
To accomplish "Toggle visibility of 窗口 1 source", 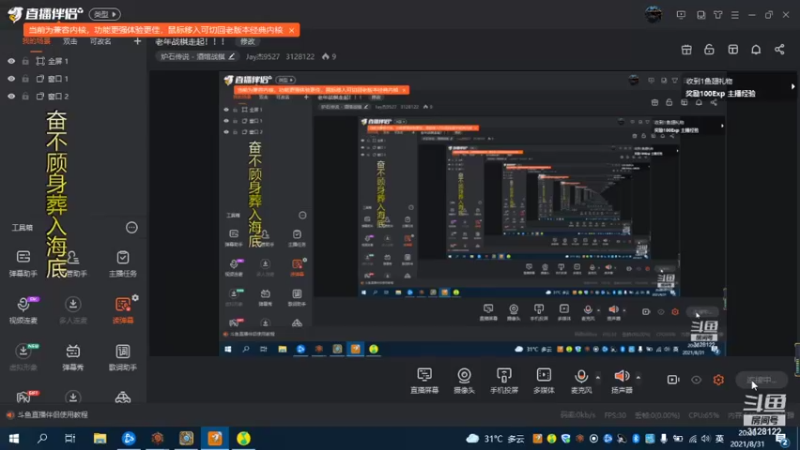I will [x=11, y=79].
